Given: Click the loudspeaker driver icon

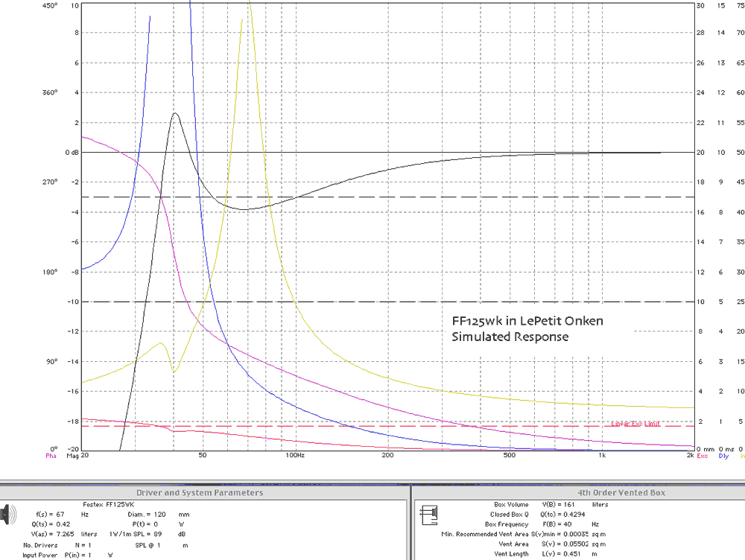Looking at the screenshot, I should (8, 515).
